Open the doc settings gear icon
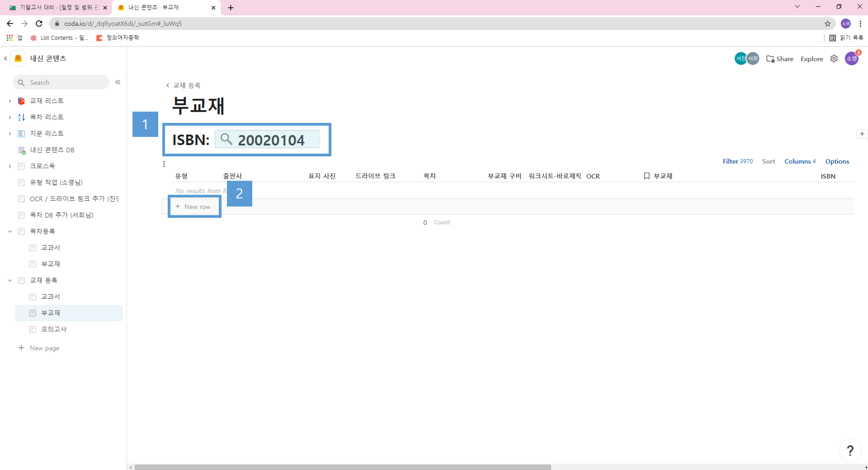868x470 pixels. (834, 59)
